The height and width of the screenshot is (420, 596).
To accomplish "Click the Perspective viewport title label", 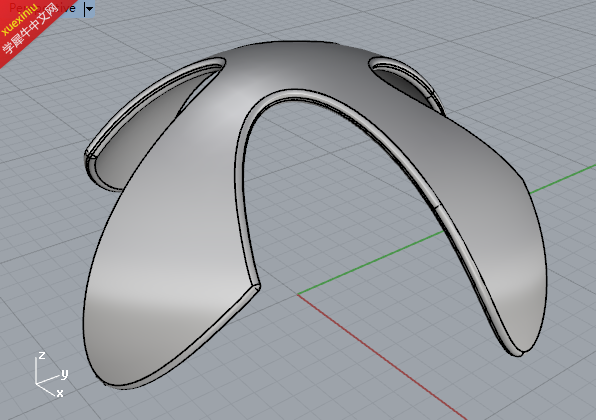I will click(x=42, y=8).
